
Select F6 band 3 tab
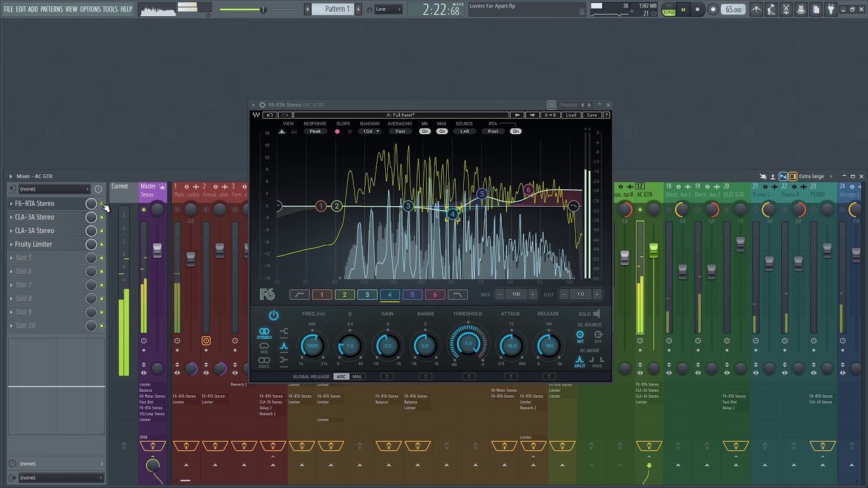tap(367, 295)
